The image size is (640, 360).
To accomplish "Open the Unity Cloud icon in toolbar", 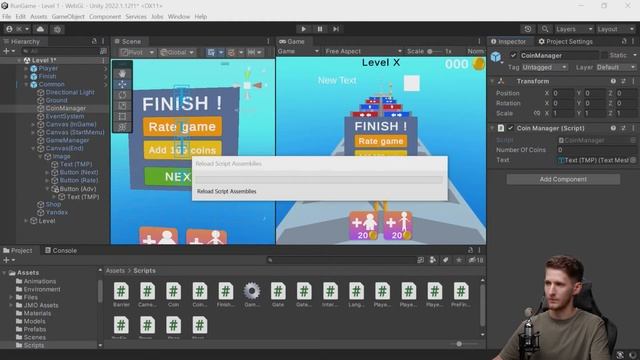I will 40,29.
